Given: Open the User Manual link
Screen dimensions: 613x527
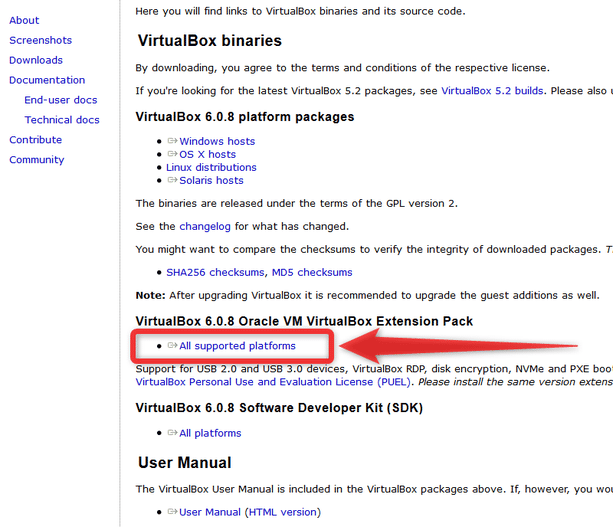Looking at the screenshot, I should pyautogui.click(x=210, y=512).
